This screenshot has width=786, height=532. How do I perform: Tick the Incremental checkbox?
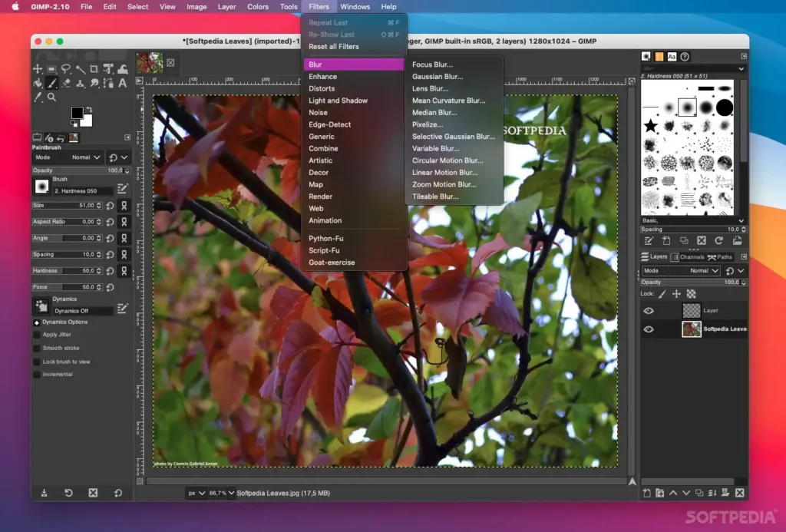tap(37, 375)
